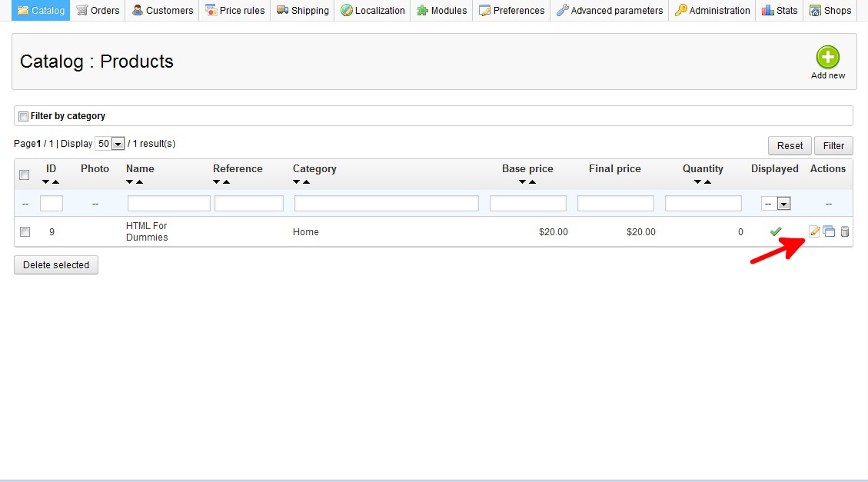
Task: Enable the Filter by category checkbox
Action: [x=24, y=116]
